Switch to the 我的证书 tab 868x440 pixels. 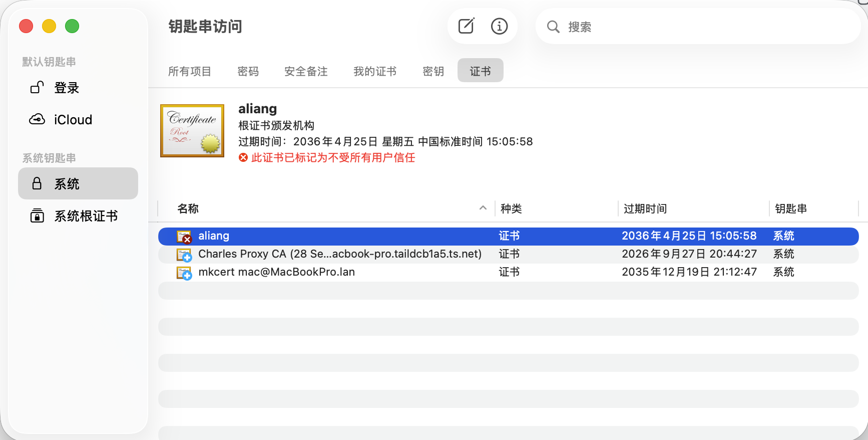(375, 71)
